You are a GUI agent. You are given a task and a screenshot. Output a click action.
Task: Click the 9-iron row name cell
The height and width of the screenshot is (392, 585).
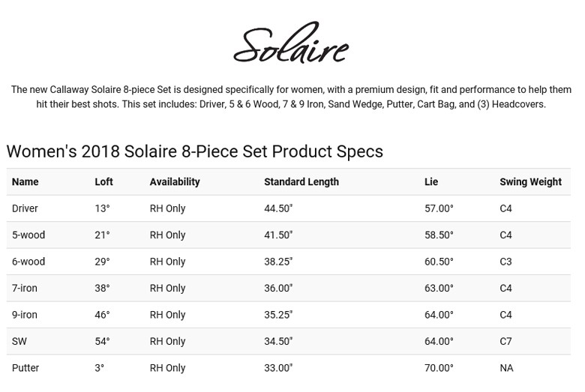tap(25, 315)
